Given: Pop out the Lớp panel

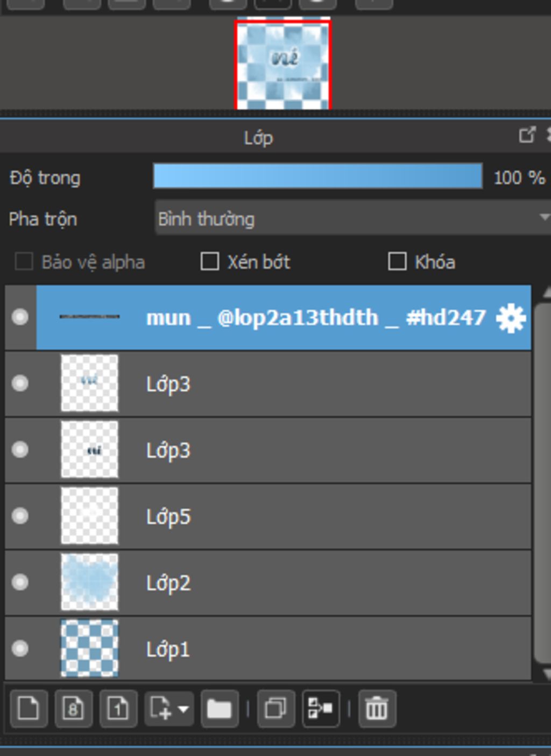Looking at the screenshot, I should (x=527, y=134).
